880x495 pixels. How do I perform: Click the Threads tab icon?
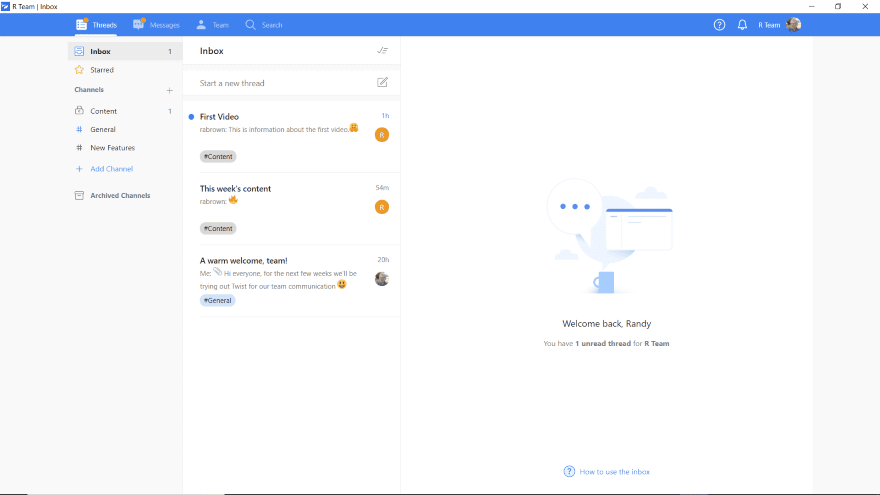click(x=82, y=24)
